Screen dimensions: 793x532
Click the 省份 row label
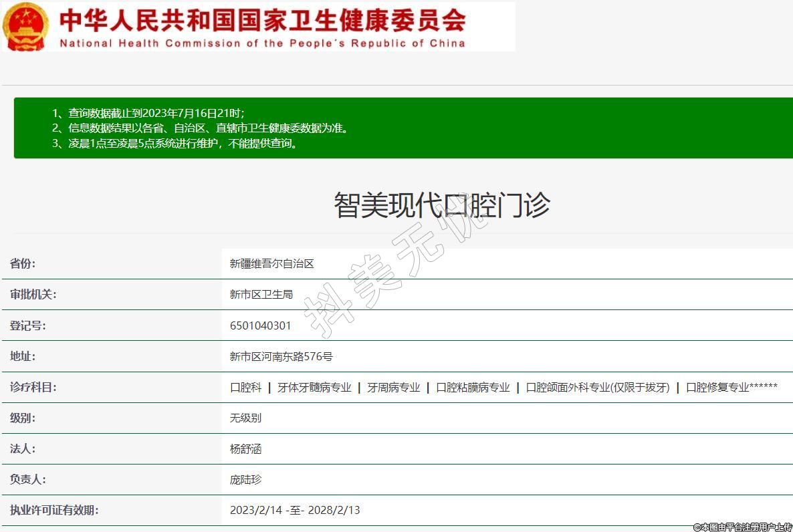[23, 264]
